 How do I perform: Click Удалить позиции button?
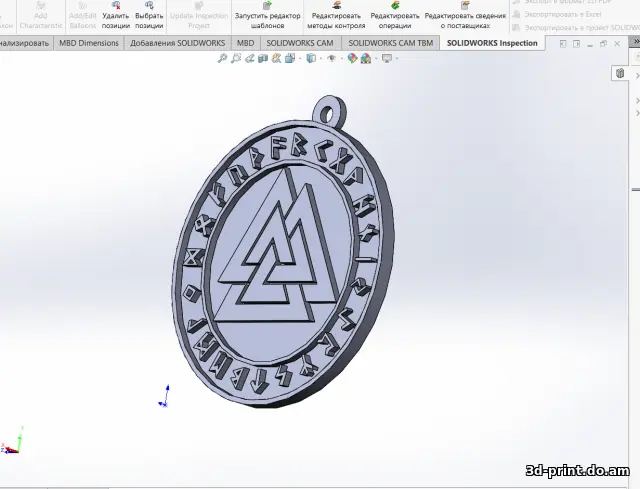[116, 16]
